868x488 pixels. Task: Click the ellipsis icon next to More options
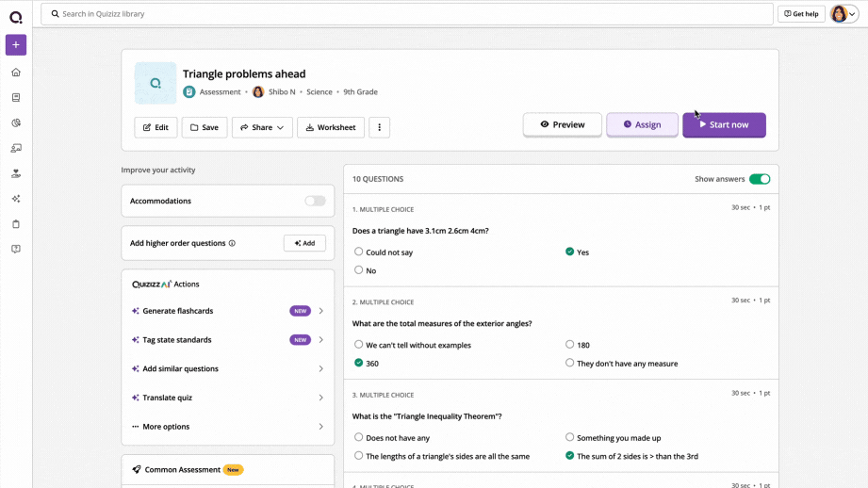tap(135, 427)
